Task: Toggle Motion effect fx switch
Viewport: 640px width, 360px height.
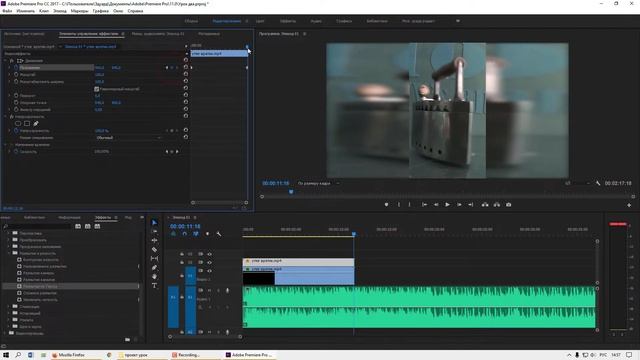Action: point(12,60)
